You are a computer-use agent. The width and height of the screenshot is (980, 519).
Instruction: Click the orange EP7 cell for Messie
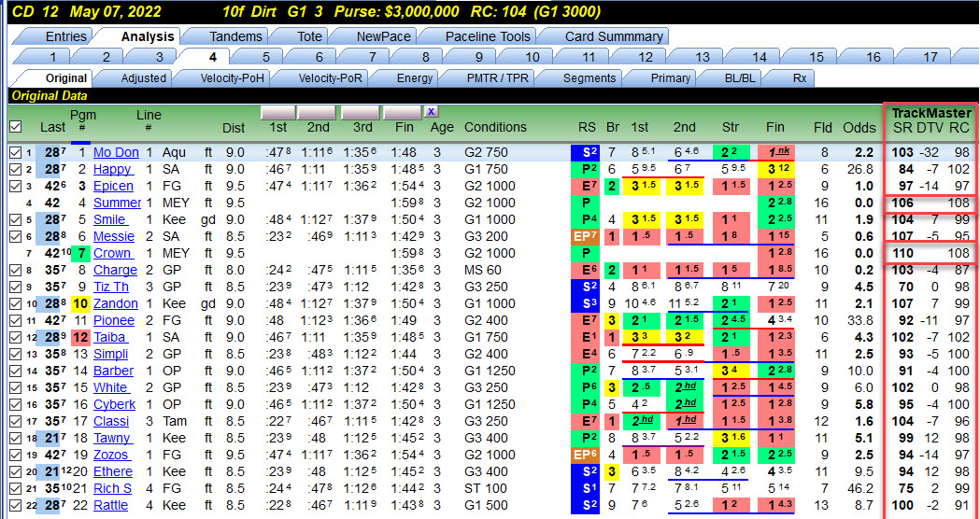(586, 237)
